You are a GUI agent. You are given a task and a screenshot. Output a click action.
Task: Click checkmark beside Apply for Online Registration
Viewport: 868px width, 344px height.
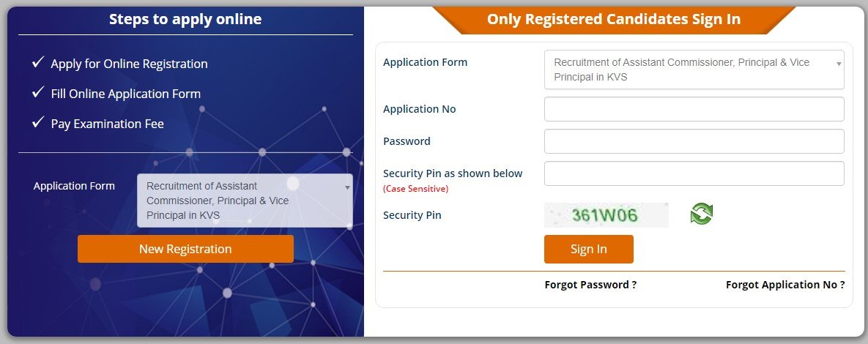tap(38, 62)
